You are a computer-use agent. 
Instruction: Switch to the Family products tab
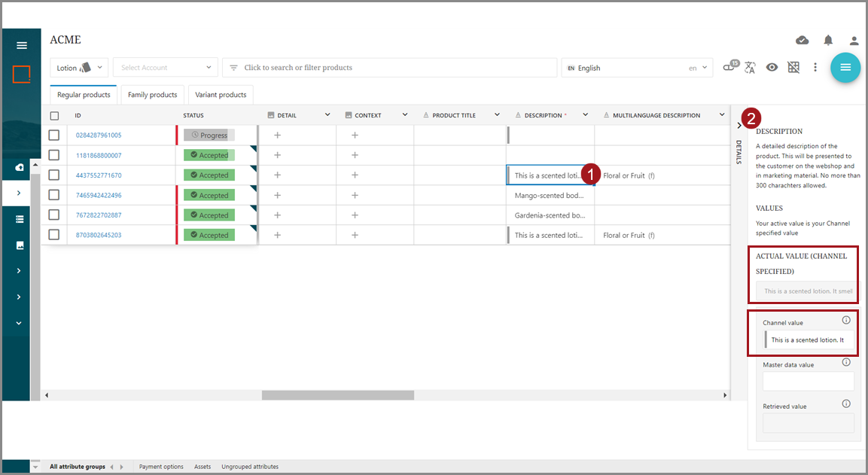coord(152,95)
